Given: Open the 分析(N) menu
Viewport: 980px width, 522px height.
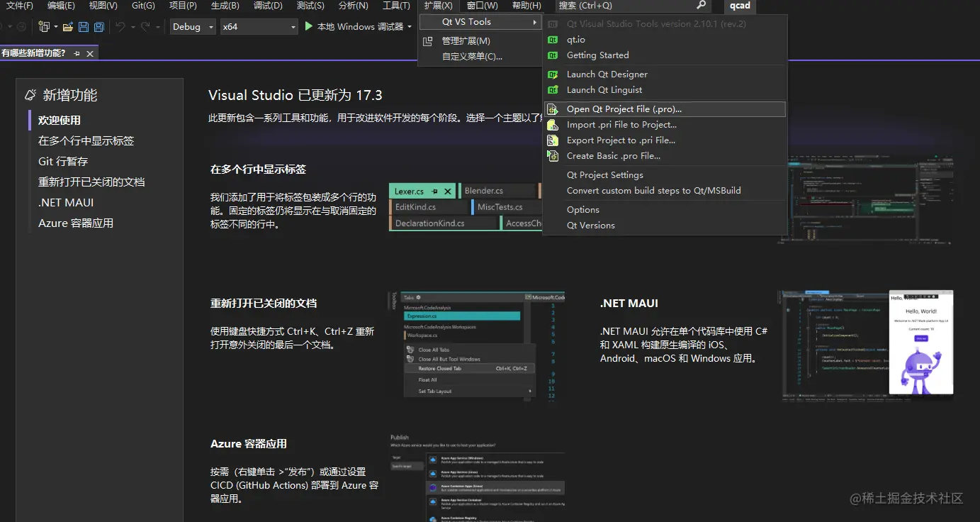Looking at the screenshot, I should pos(354,6).
